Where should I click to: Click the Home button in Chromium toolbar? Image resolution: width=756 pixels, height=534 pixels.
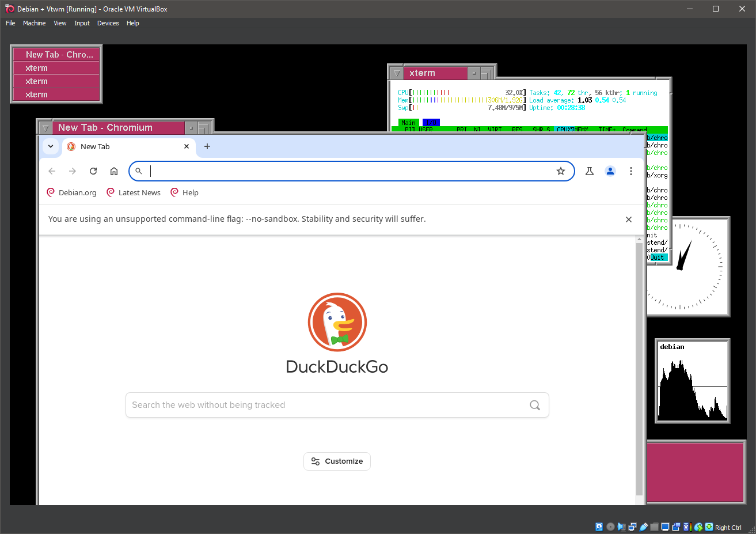click(x=114, y=171)
